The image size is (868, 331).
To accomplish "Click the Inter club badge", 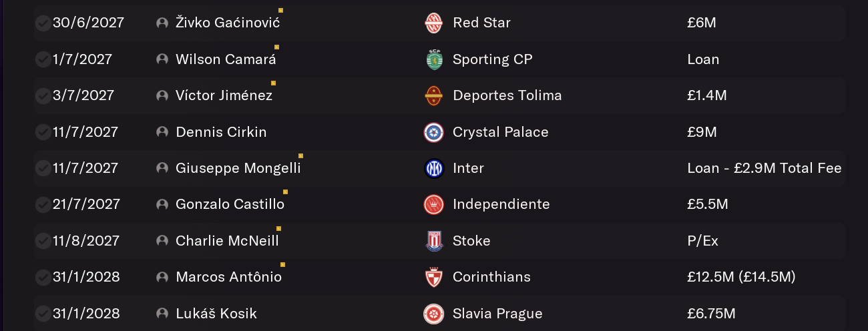I will (434, 168).
